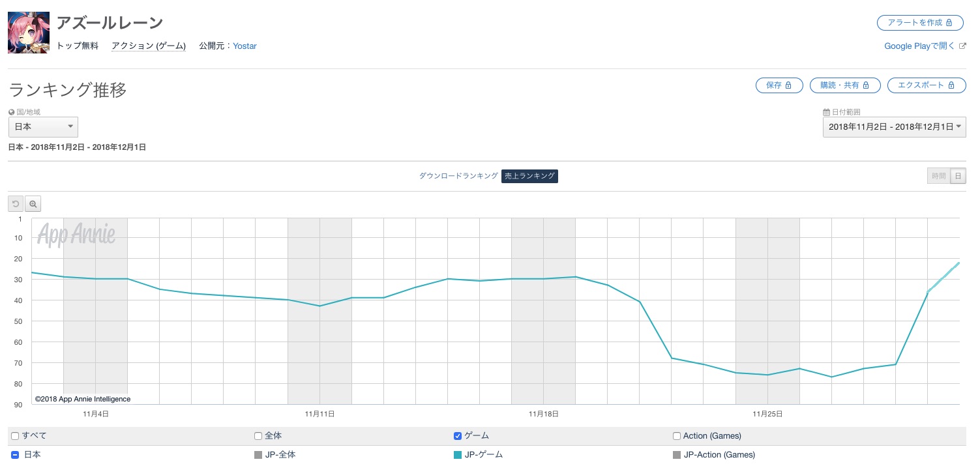Click the トップ無料 label
This screenshot has width=980, height=466.
tap(78, 46)
